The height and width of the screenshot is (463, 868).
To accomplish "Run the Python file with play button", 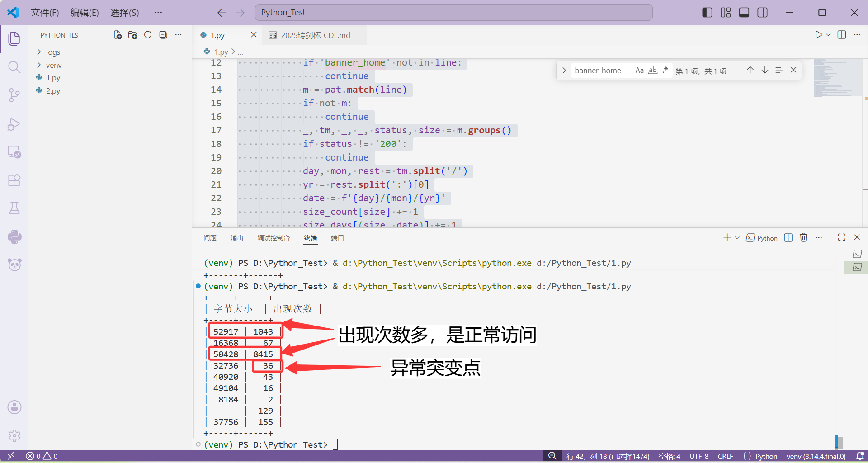I will [818, 35].
